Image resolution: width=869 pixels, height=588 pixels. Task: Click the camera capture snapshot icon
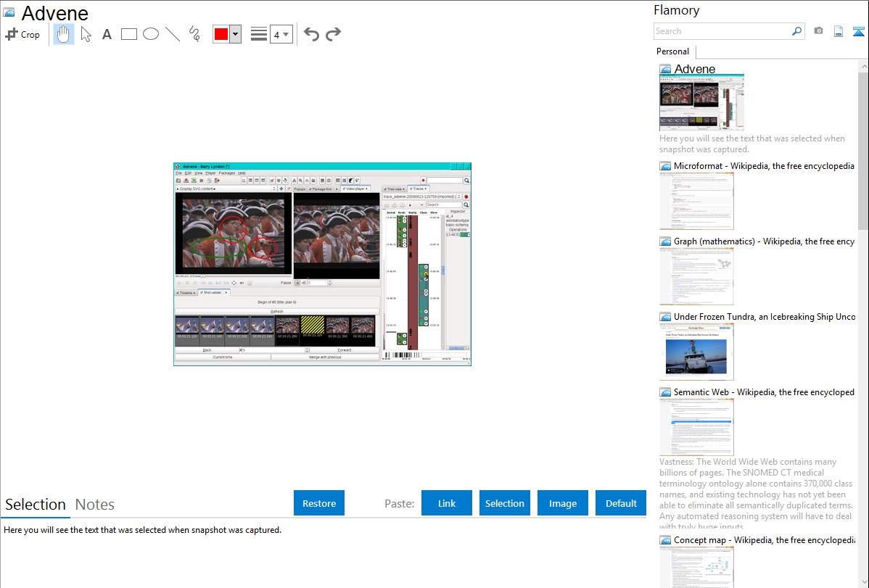[818, 31]
